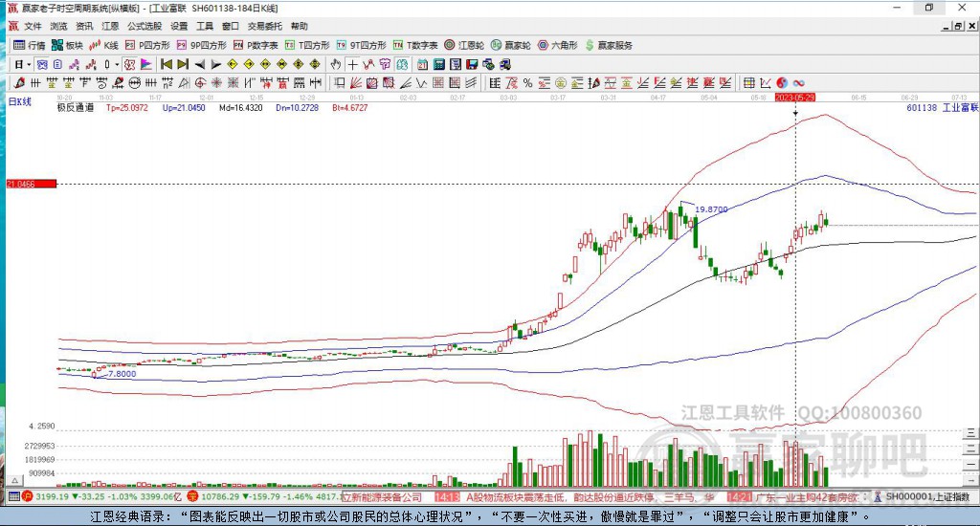Viewport: 980px width, 526px height.
Task: Select the hand pan tool
Action: (x=336, y=64)
